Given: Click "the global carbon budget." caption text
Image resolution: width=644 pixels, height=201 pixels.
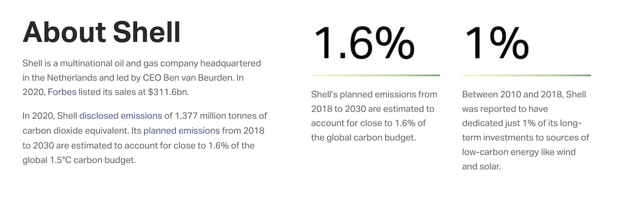Looking at the screenshot, I should click(364, 137).
